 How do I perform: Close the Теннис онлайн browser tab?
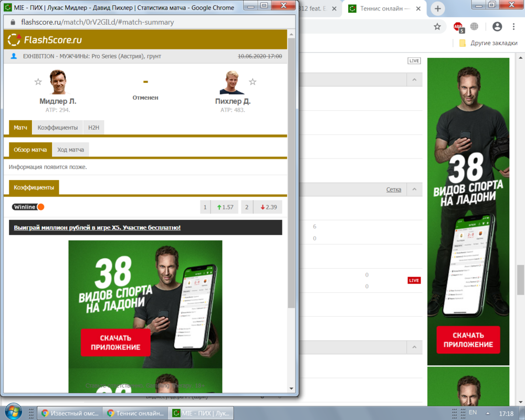pos(418,9)
